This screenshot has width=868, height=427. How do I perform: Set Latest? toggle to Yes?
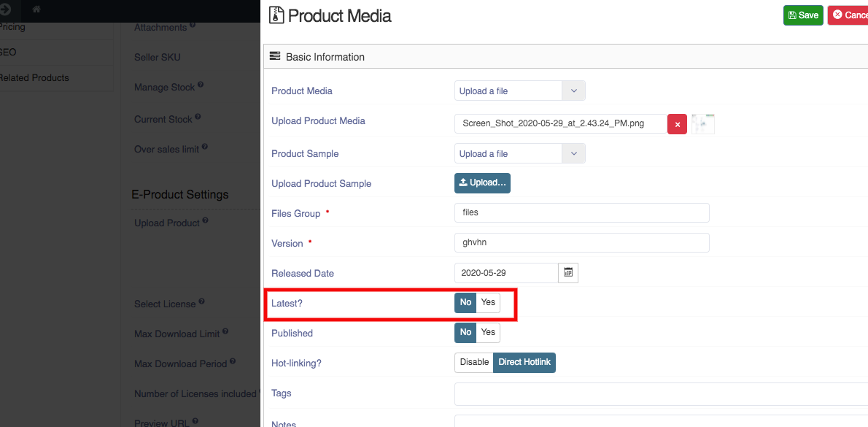(x=488, y=302)
